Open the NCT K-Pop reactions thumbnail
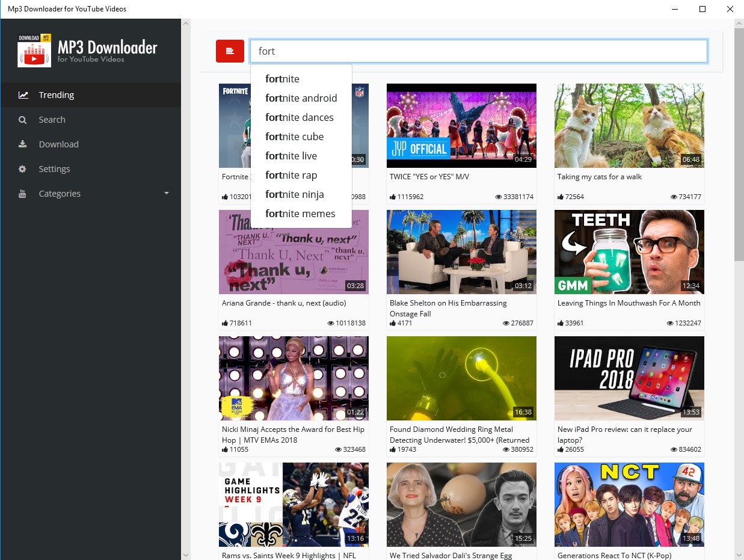This screenshot has width=744, height=560. [629, 505]
